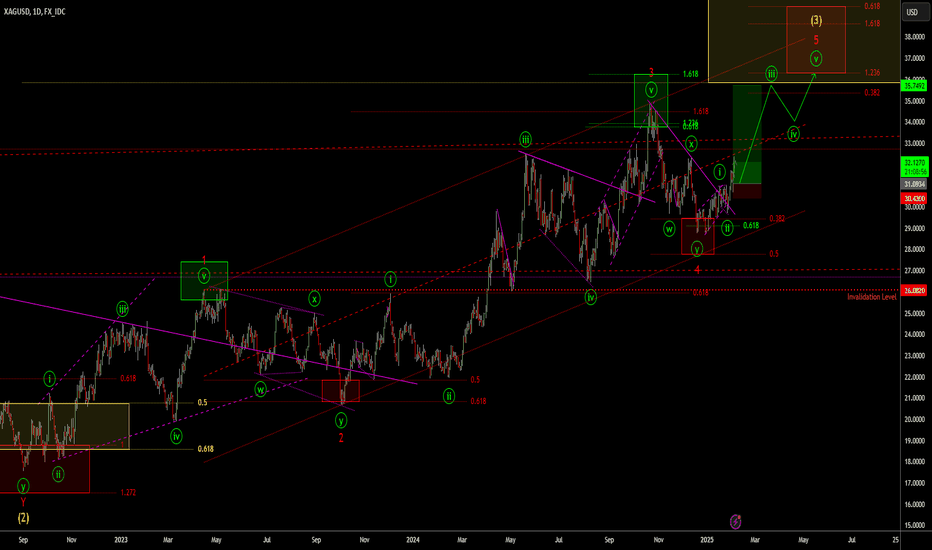Click 33.0000 on the price scale
The image size is (932, 550).
[x=915, y=143]
